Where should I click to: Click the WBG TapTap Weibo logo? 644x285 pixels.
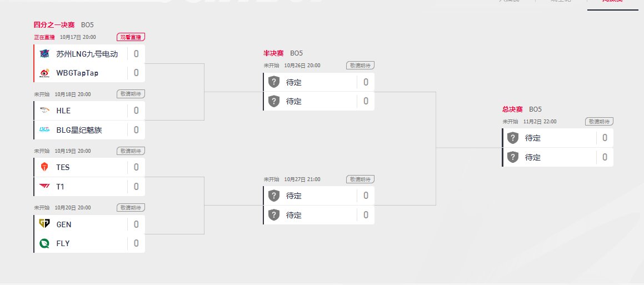[44, 73]
